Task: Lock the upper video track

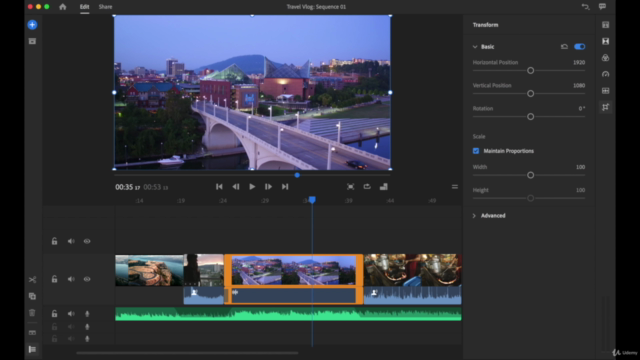Action: tap(54, 241)
